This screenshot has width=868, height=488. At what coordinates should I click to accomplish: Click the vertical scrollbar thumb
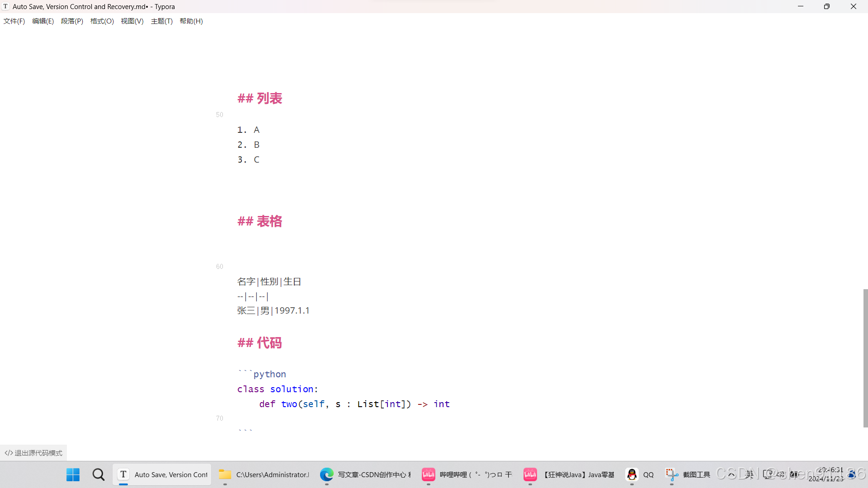(x=865, y=358)
